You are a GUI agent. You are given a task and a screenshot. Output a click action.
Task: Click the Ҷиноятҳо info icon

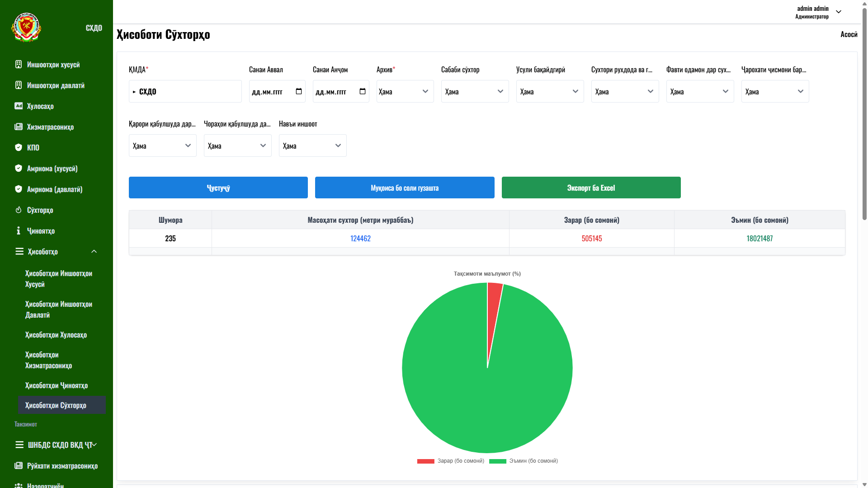[x=19, y=230]
